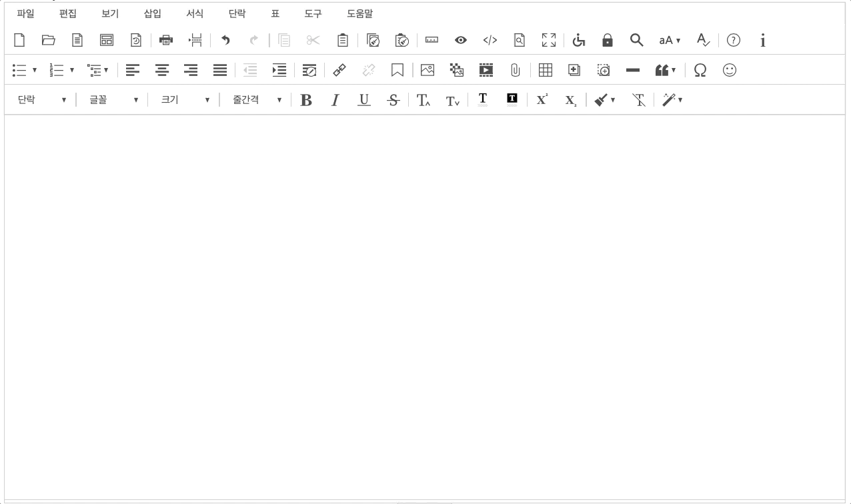Screen dimensions: 851x504
Task: Click the insert image icon
Action: pos(428,70)
